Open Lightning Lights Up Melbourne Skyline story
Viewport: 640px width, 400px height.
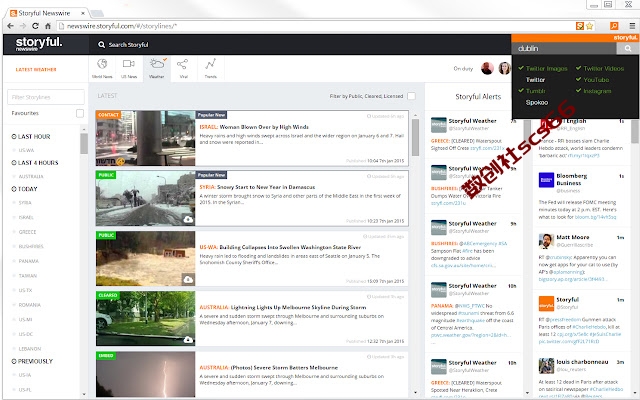tap(282, 307)
